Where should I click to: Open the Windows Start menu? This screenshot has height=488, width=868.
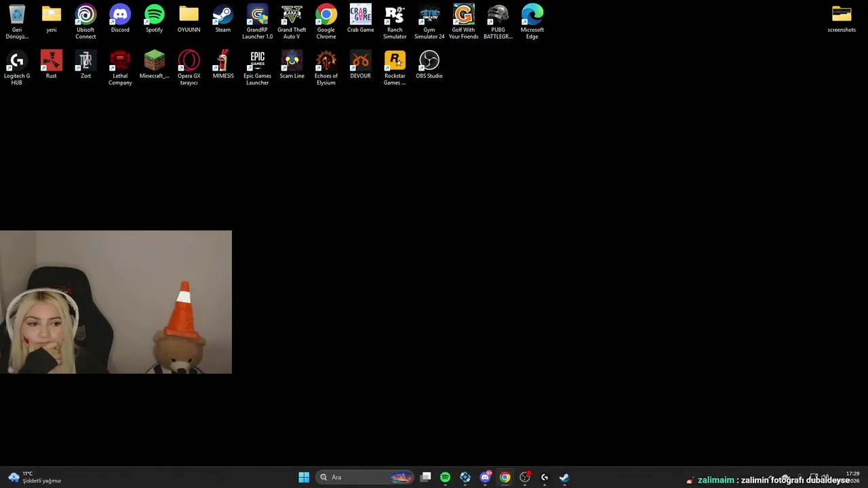(304, 477)
